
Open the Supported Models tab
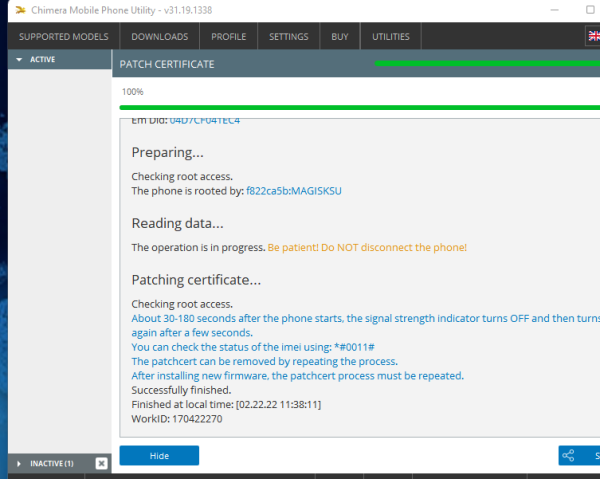pos(64,36)
